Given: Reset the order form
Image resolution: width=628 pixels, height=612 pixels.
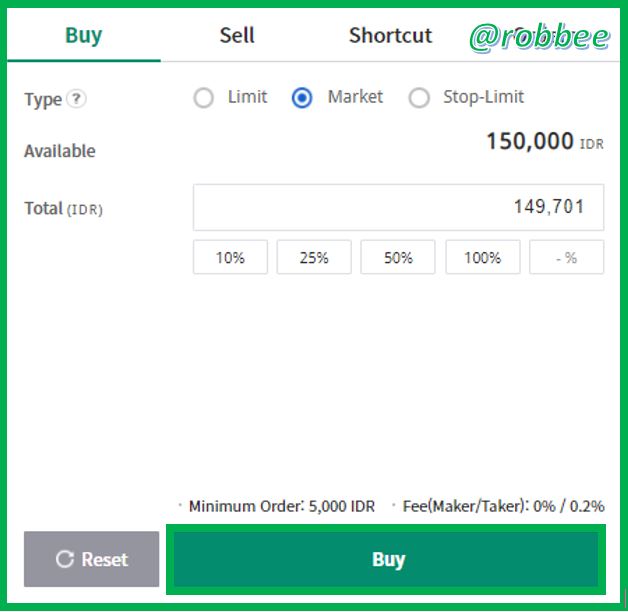Looking at the screenshot, I should pos(91,559).
